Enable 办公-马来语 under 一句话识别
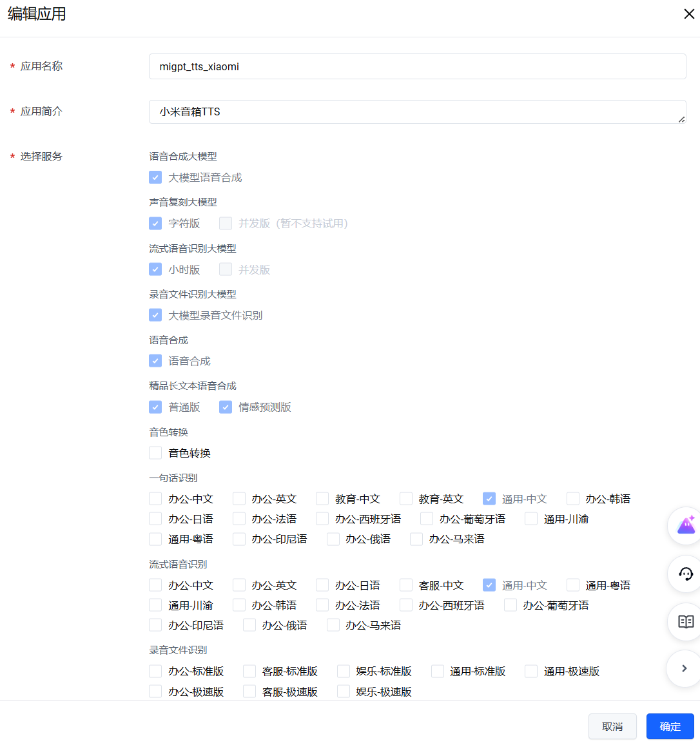 coord(416,539)
